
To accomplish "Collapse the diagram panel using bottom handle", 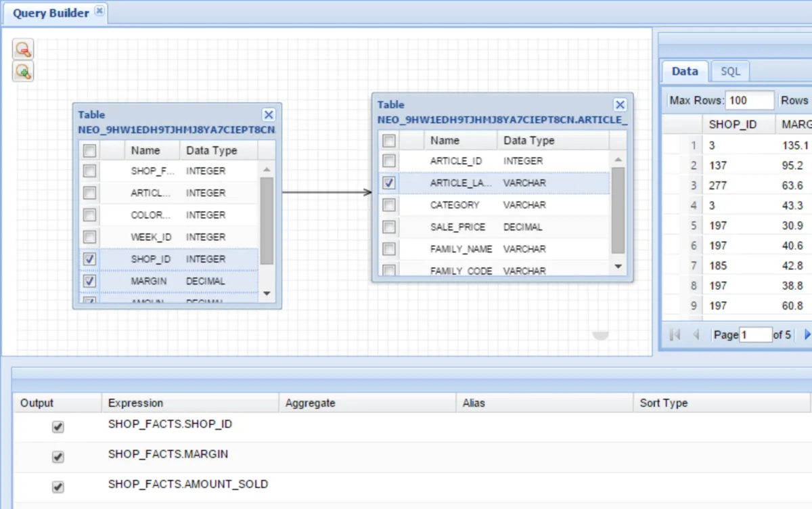I will pos(600,336).
